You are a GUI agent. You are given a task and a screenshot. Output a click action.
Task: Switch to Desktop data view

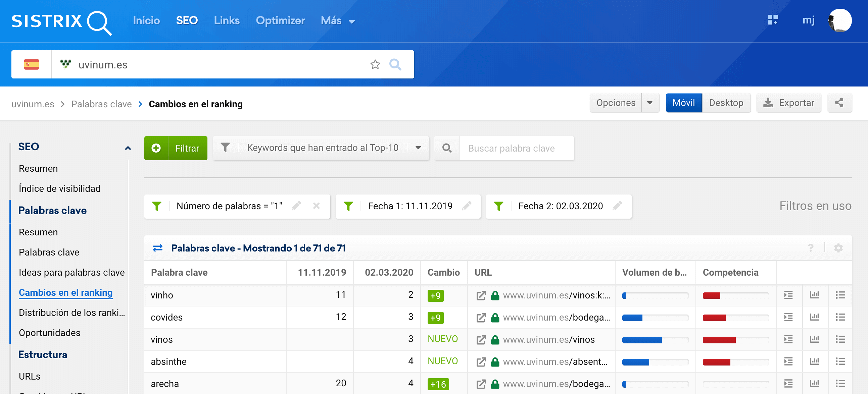tap(726, 103)
